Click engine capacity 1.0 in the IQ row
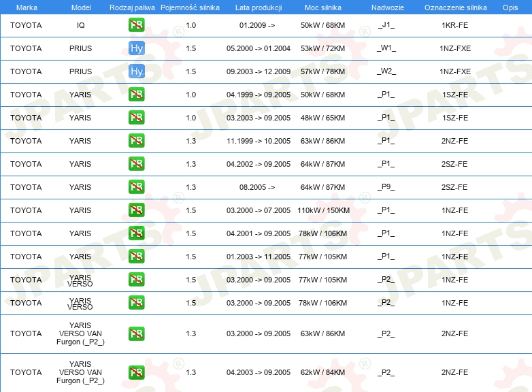 click(x=191, y=25)
